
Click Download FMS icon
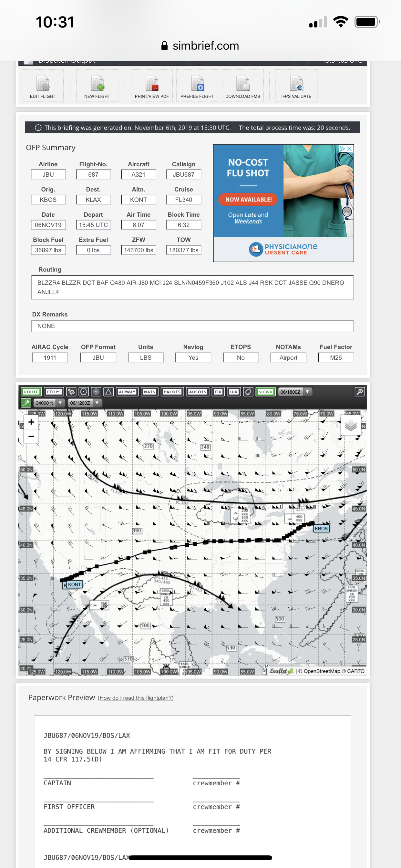point(242,86)
